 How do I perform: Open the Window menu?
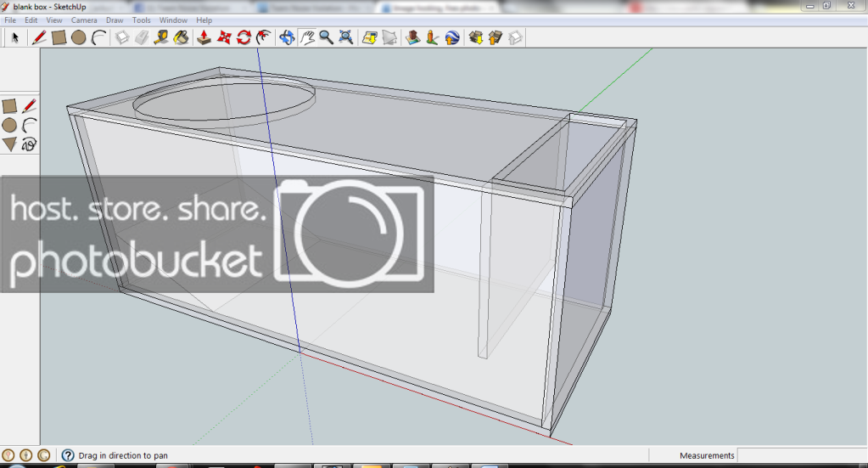[x=173, y=20]
